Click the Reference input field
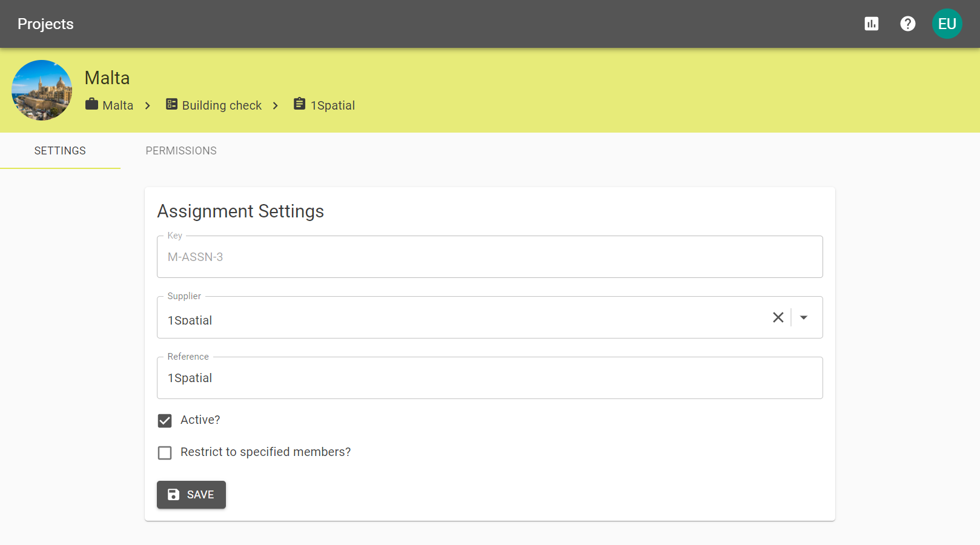Image resolution: width=980 pixels, height=545 pixels. click(x=489, y=378)
